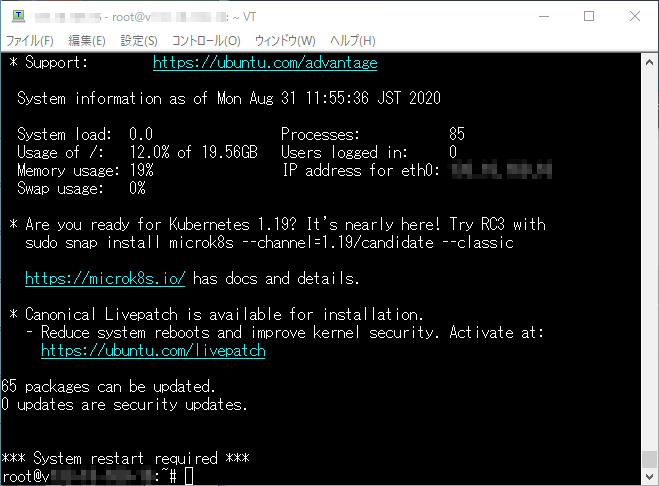Close the Tera Term window

(635, 16)
